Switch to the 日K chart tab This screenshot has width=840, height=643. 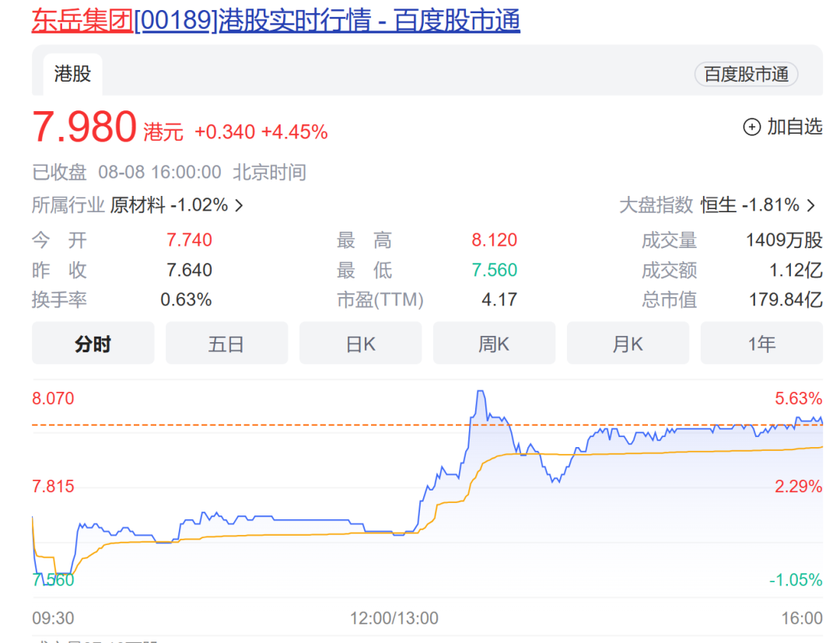[x=361, y=343]
